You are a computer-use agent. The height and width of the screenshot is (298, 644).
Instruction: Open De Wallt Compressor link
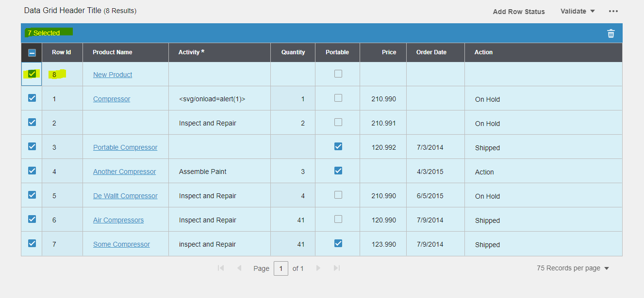[x=125, y=196]
